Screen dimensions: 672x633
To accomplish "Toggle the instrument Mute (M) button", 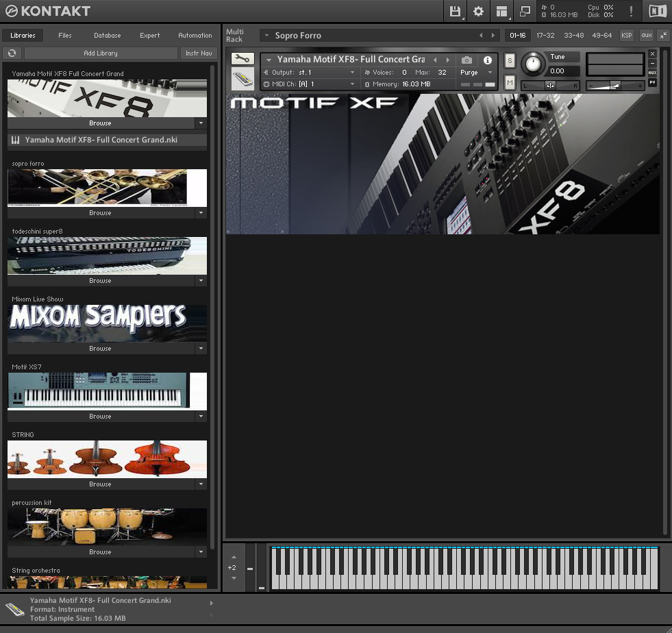I will [x=510, y=82].
